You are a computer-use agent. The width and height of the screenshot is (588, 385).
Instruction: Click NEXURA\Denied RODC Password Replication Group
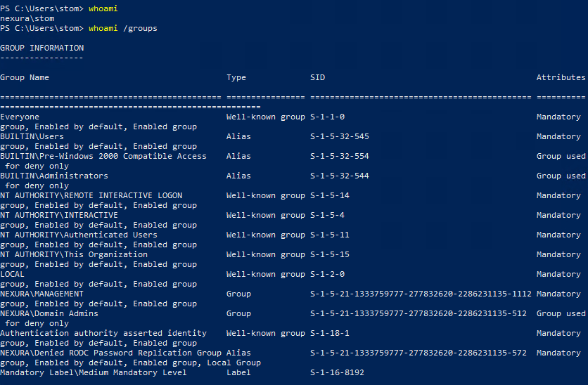tap(110, 353)
